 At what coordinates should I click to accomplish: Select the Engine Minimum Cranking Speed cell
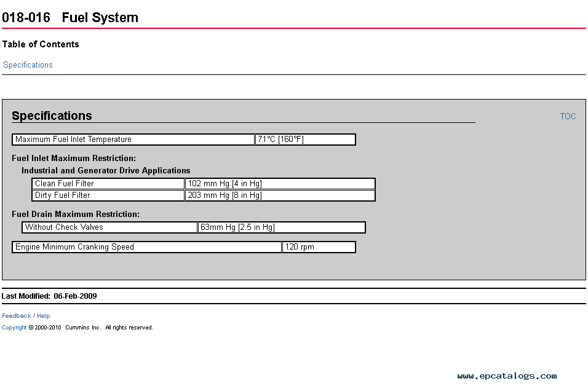point(146,247)
